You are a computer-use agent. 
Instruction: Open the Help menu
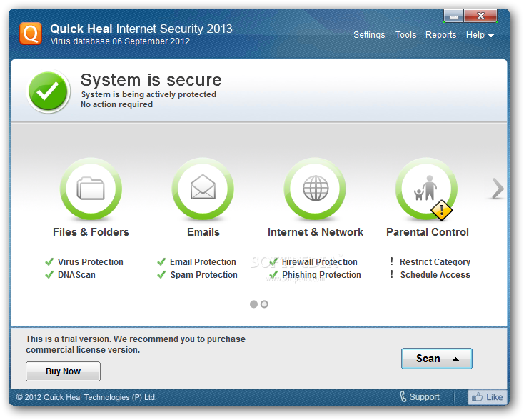[475, 35]
